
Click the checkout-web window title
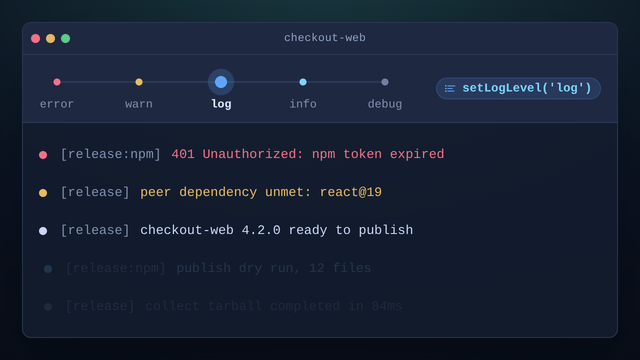click(x=325, y=38)
